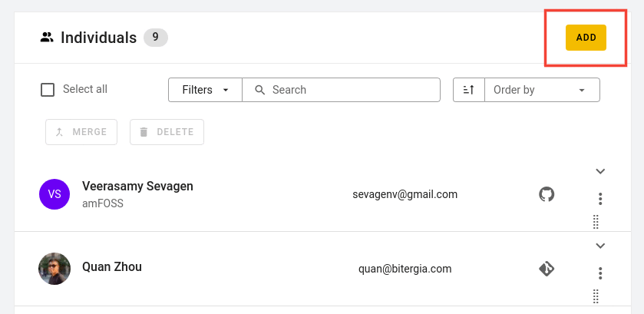Open the Filters dropdown
Screen dimensions: 644x314
point(206,90)
